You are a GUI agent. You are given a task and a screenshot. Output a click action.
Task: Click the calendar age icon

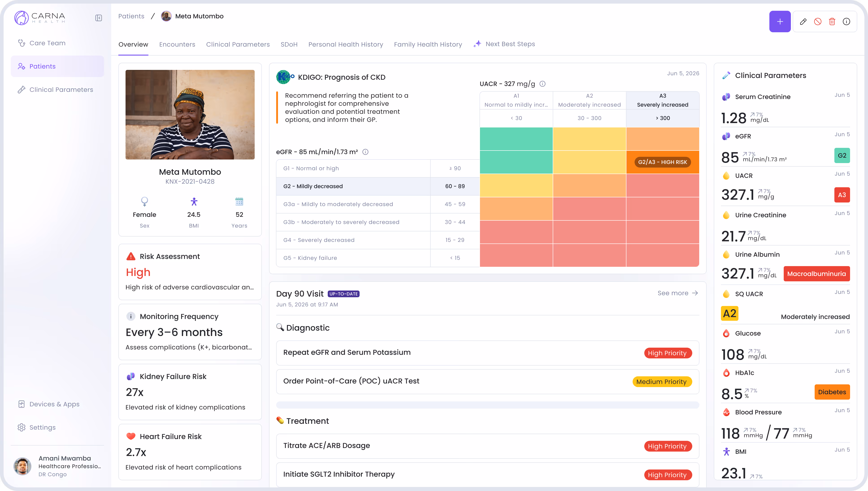tap(239, 202)
